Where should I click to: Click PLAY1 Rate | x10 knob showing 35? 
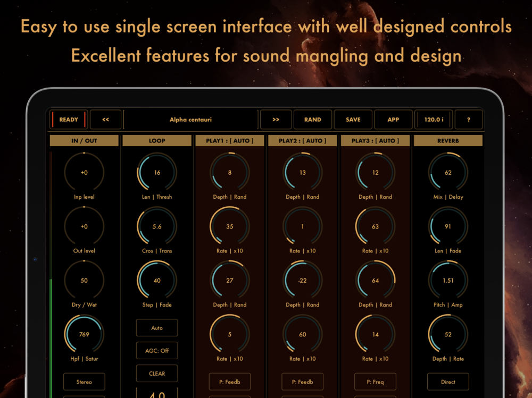coord(230,226)
